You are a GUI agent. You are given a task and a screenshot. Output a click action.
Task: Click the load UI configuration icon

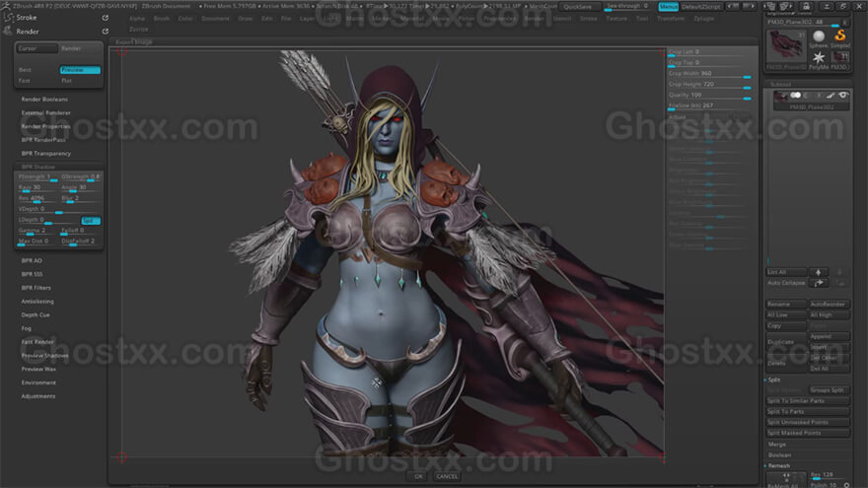point(771,6)
